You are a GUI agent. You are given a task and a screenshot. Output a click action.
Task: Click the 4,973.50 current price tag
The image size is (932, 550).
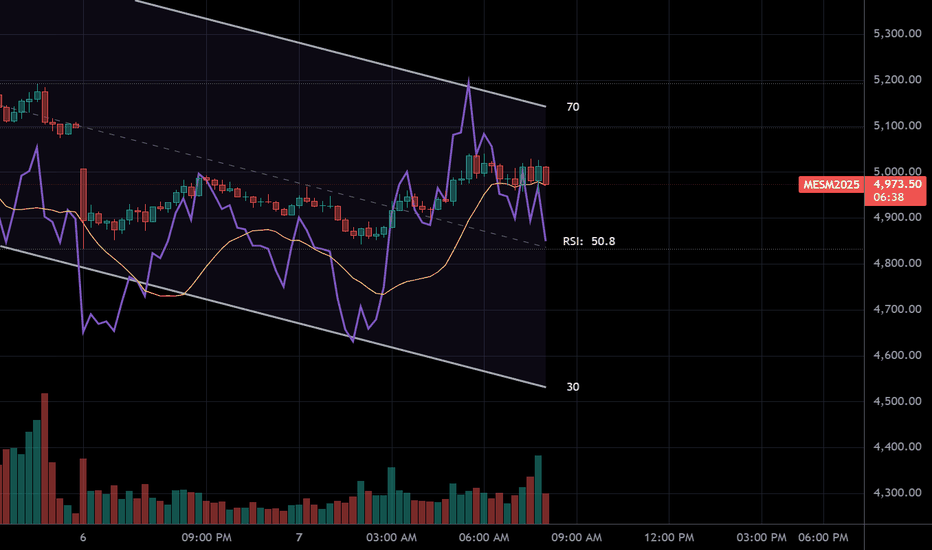[898, 184]
